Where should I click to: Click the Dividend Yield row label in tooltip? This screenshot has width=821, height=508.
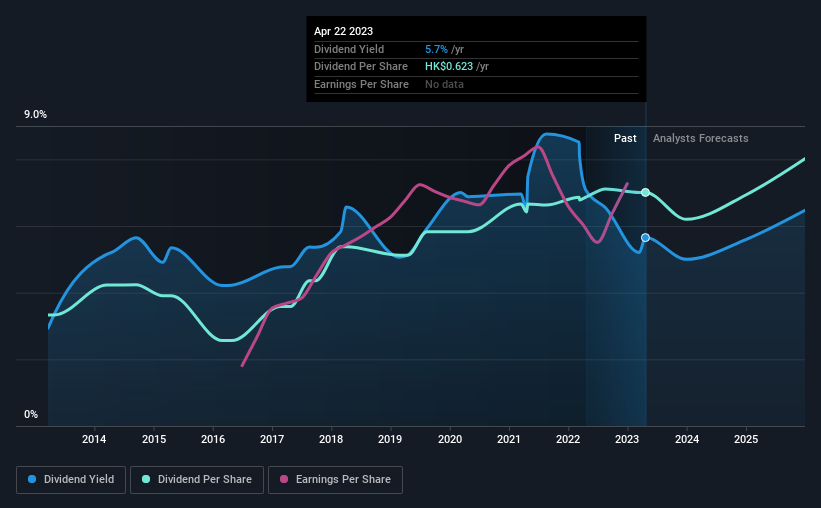[349, 49]
